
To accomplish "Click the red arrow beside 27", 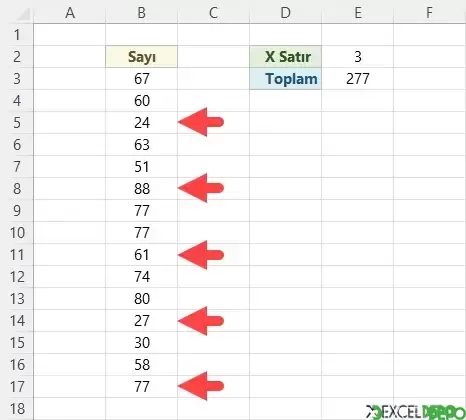I will (x=201, y=321).
